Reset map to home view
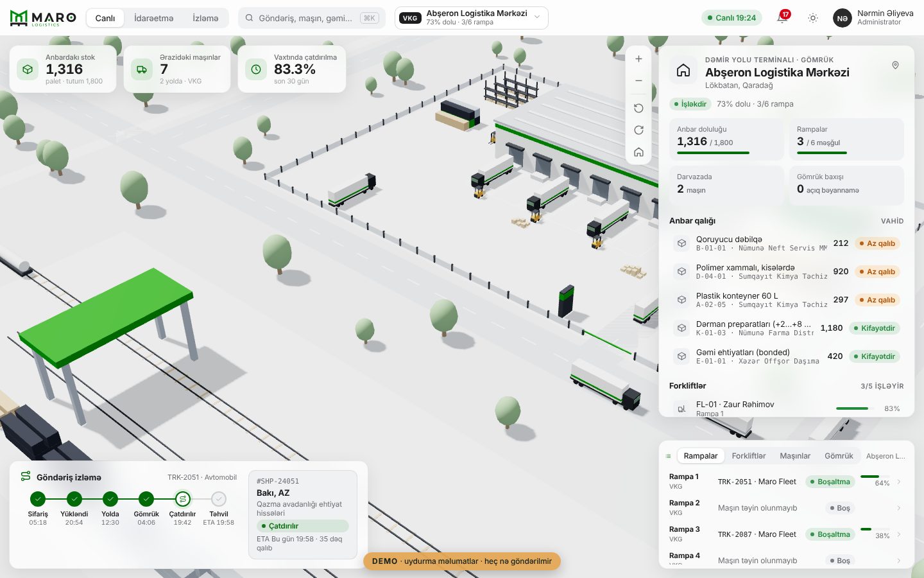 (x=638, y=152)
